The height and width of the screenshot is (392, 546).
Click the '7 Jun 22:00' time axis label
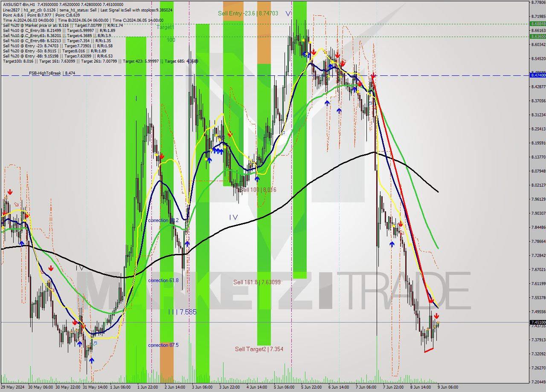[x=393, y=387]
